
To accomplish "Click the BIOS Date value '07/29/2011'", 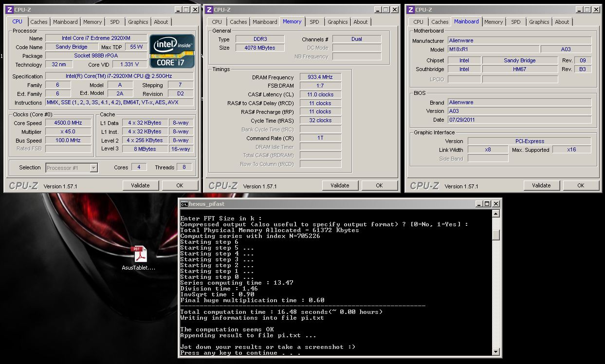I will (x=519, y=120).
